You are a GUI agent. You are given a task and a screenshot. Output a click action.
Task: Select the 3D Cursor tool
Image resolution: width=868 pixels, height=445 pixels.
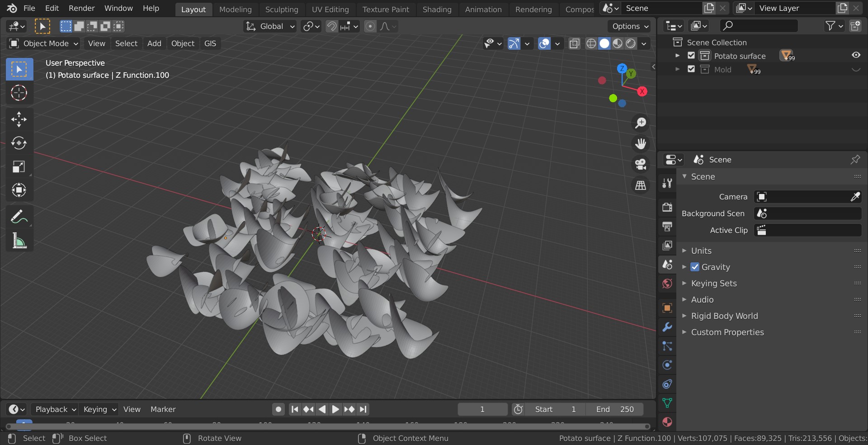(x=19, y=93)
